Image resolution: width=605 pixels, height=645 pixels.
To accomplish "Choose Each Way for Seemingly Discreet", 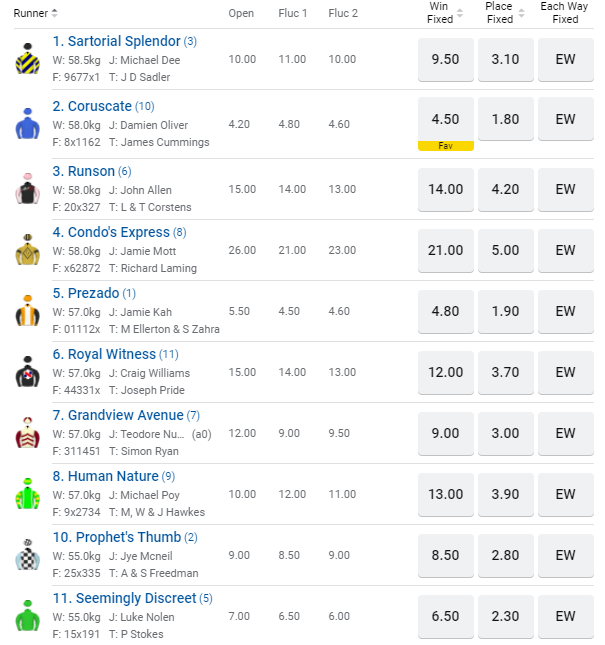I will (566, 616).
